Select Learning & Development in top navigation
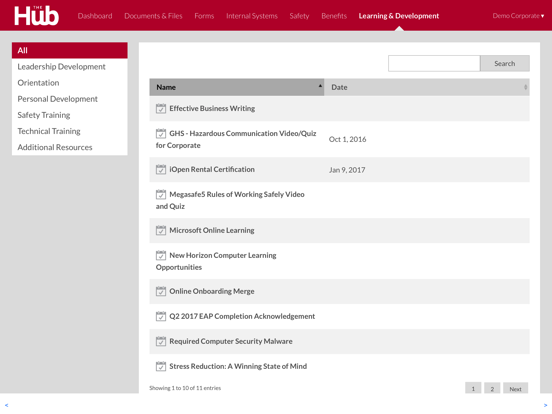552x414 pixels. point(399,16)
